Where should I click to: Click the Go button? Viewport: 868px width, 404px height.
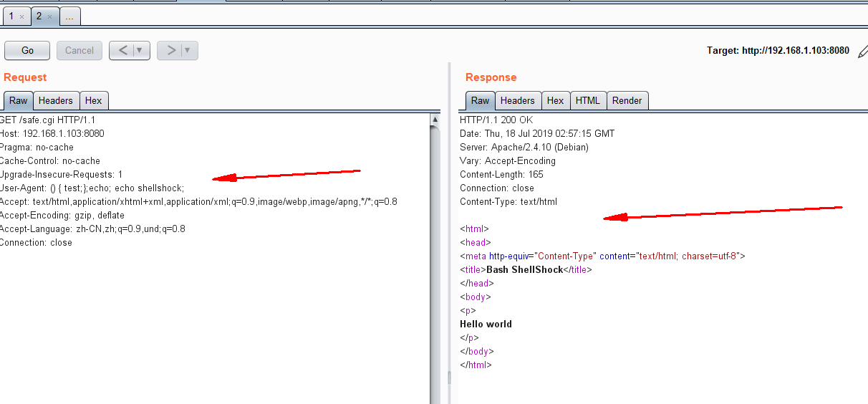(x=27, y=50)
